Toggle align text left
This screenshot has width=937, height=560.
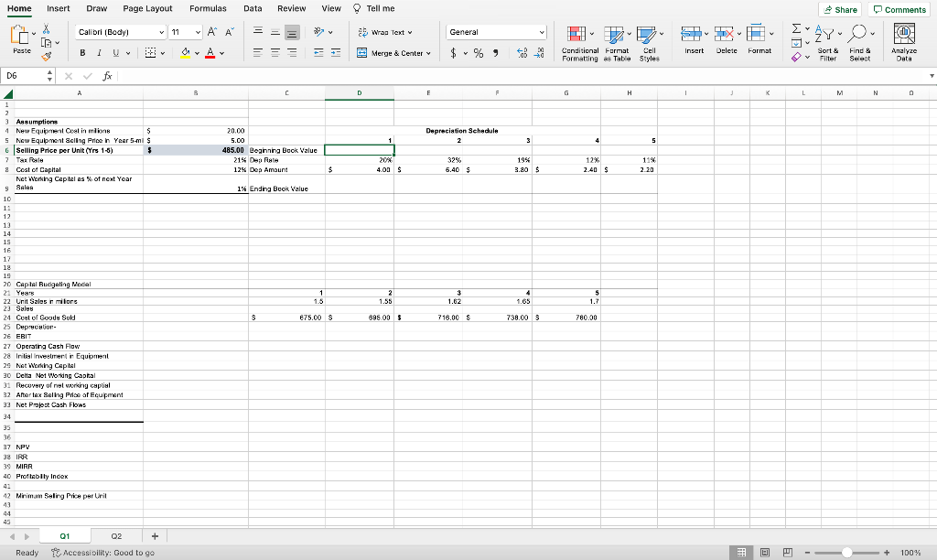click(x=257, y=52)
